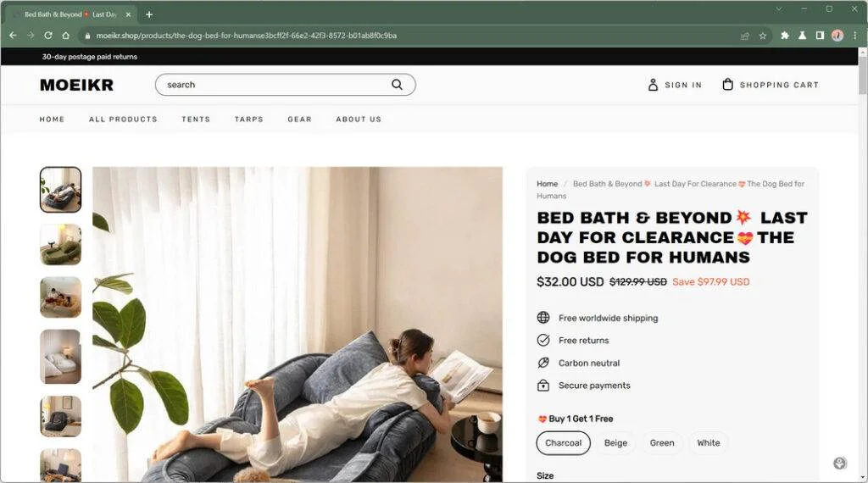The height and width of the screenshot is (483, 868).
Task: Share this page from address bar
Action: point(745,36)
